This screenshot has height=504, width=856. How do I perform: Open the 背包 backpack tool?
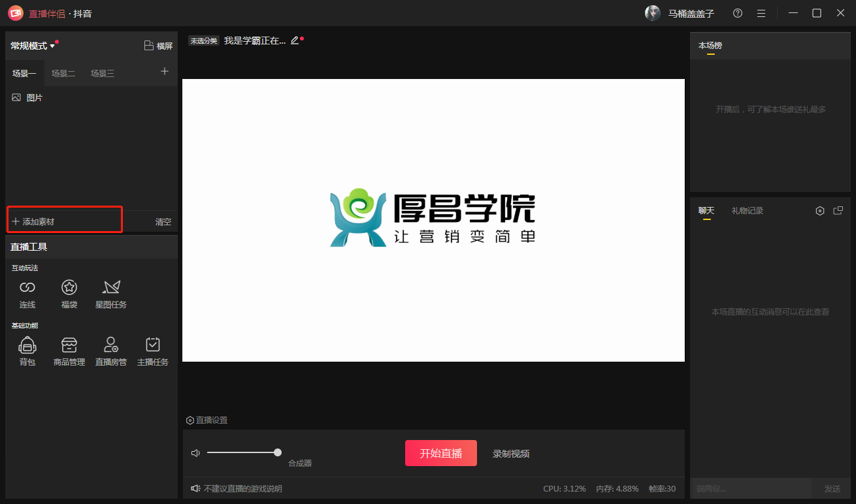click(x=27, y=352)
